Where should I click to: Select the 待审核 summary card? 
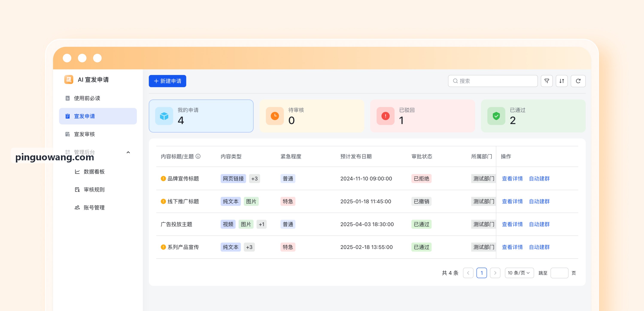click(312, 116)
